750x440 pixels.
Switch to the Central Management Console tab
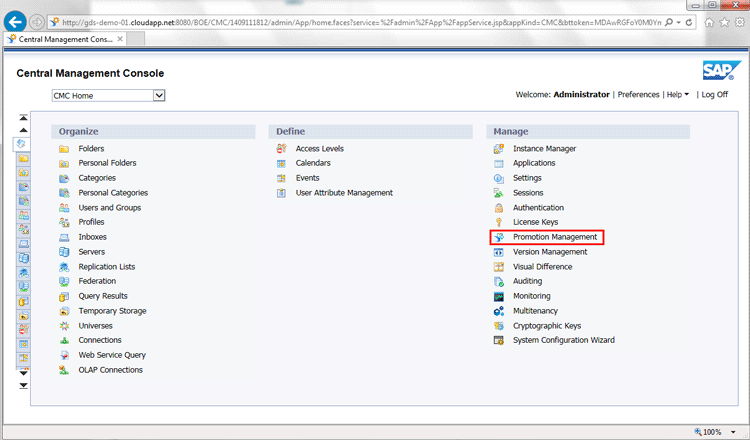pos(70,39)
